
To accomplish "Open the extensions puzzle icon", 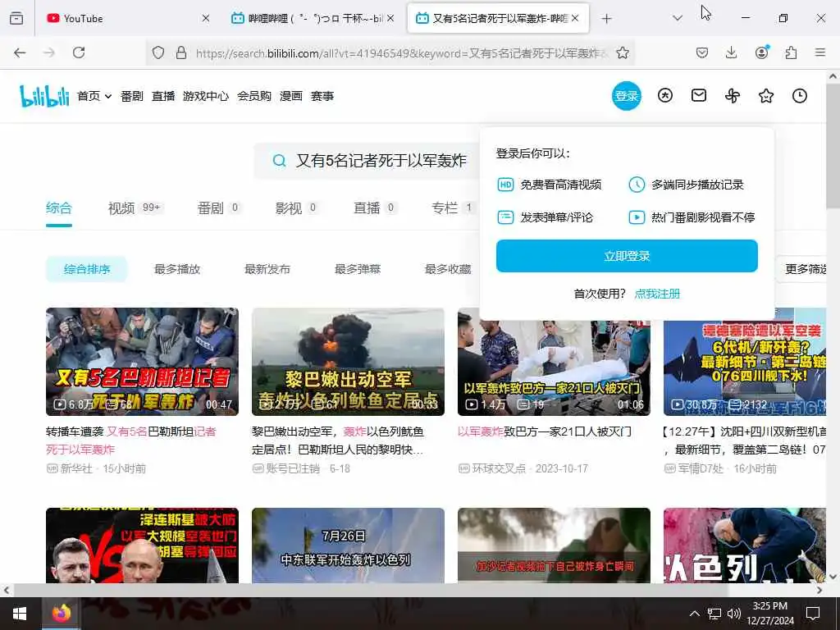I will click(x=791, y=52).
